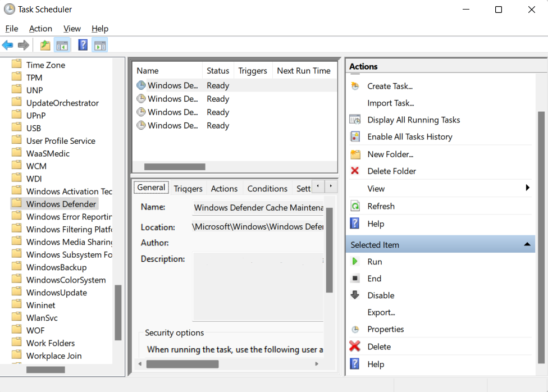548x392 pixels.
Task: Switch to the Triggers tab
Action: 188,189
